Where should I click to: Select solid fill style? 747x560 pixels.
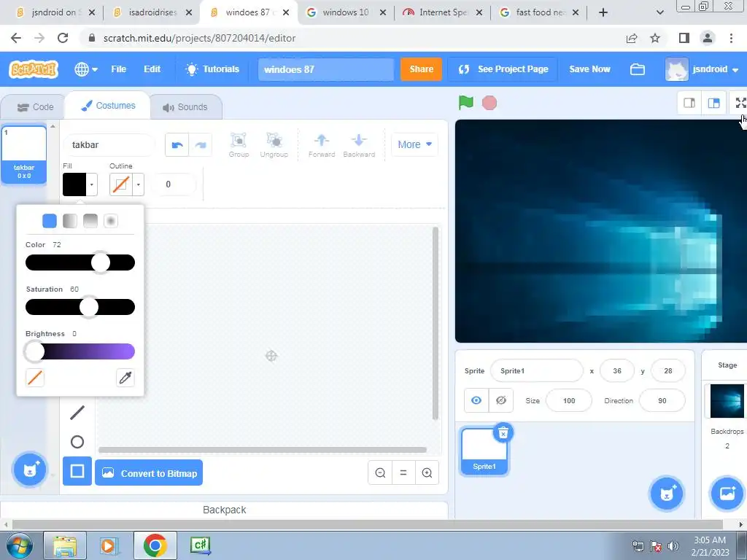pos(50,220)
